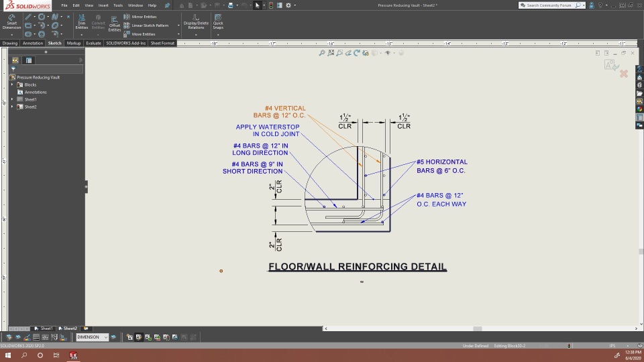Click the Line Color tool icon
The width and height of the screenshot is (644, 362).
[x=27, y=337]
